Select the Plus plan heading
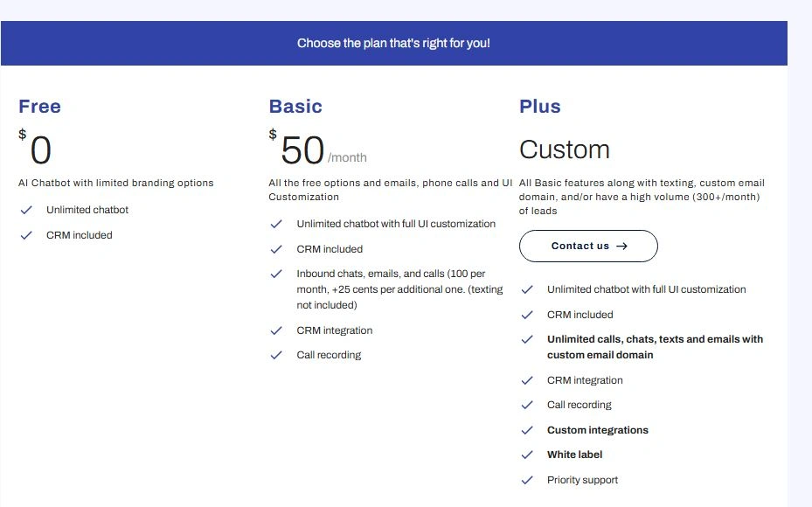The width and height of the screenshot is (812, 507). click(540, 107)
